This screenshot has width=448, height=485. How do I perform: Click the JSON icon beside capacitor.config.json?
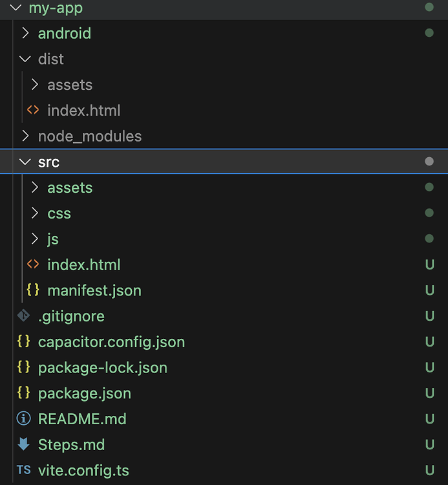[23, 341]
